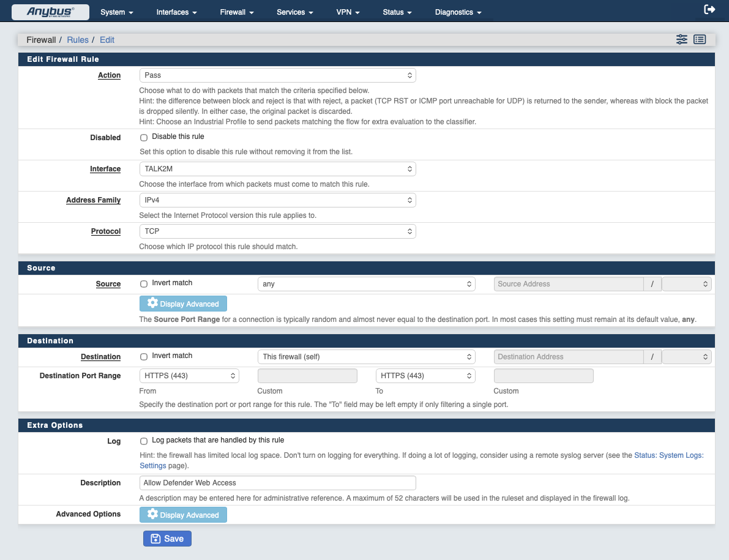This screenshot has width=729, height=560.
Task: Follow the Edit breadcrumb link
Action: click(x=107, y=40)
